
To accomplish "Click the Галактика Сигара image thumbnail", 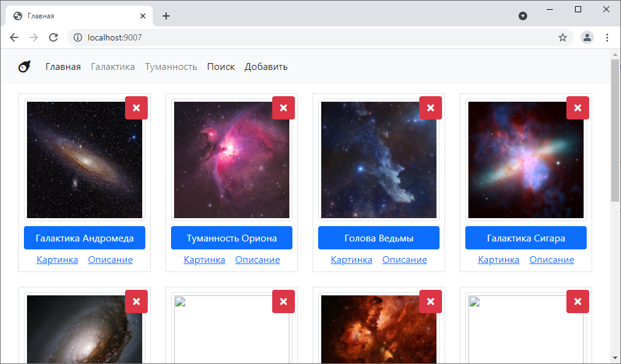I will point(525,160).
